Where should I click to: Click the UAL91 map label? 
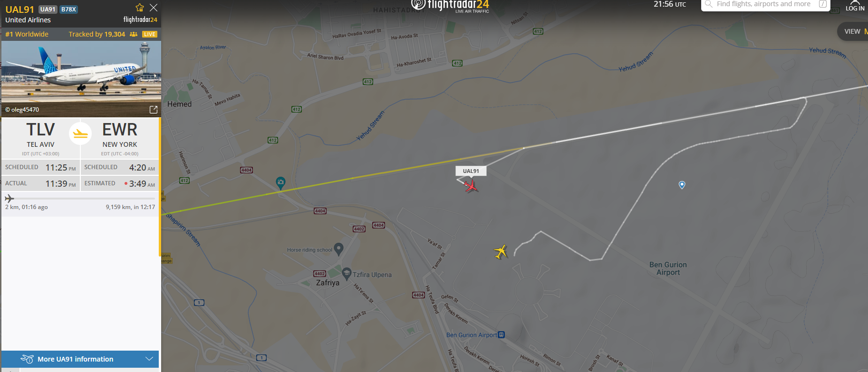pos(471,171)
